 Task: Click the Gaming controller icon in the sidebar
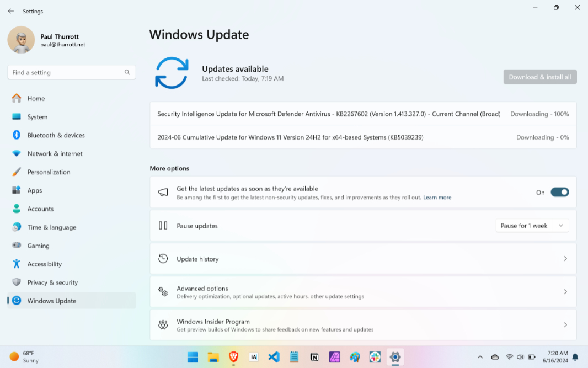[x=16, y=246]
